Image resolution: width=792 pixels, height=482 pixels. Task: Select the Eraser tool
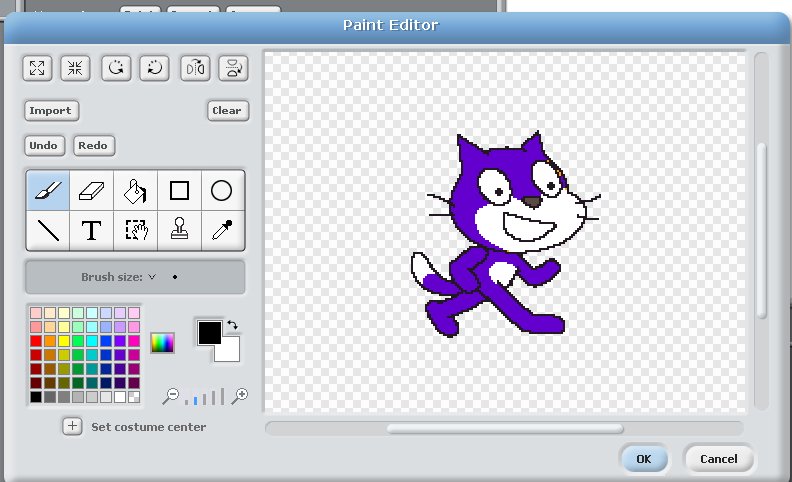pos(91,190)
